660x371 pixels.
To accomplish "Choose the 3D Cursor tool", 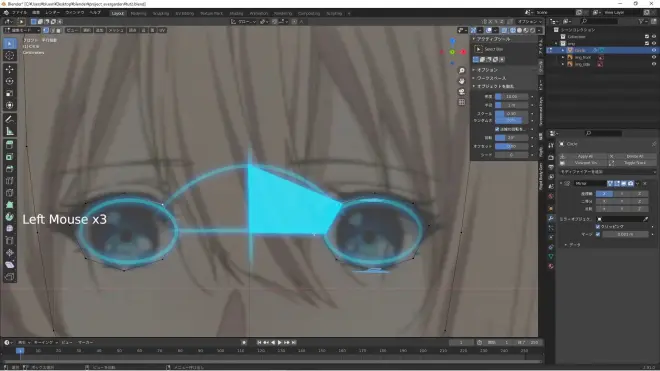I will (10, 56).
